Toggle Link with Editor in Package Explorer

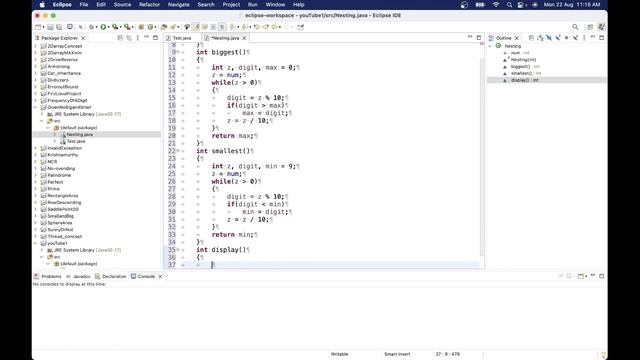coord(129,38)
